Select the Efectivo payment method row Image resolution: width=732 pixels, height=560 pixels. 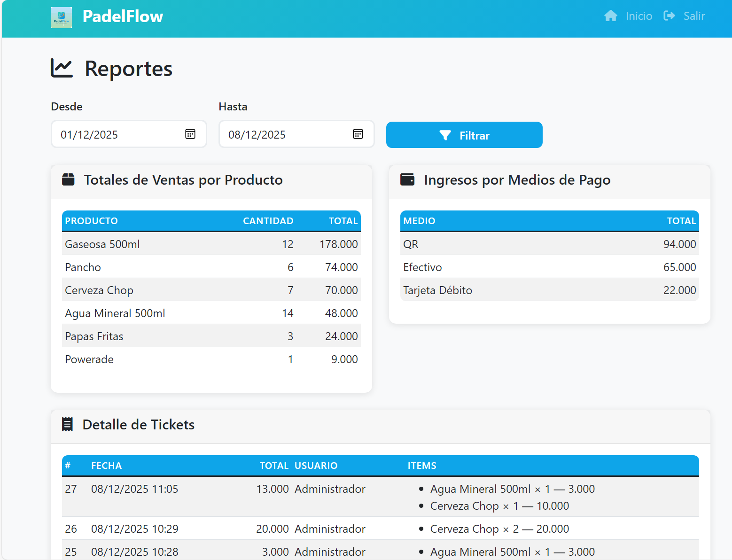click(549, 267)
